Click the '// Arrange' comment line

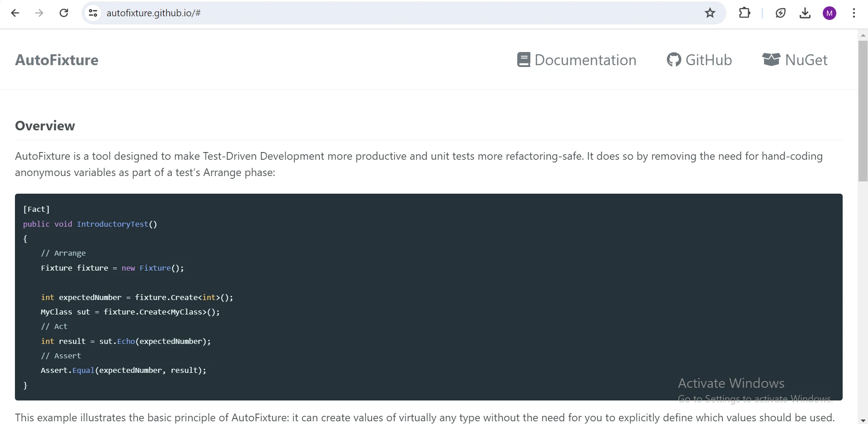pos(63,253)
